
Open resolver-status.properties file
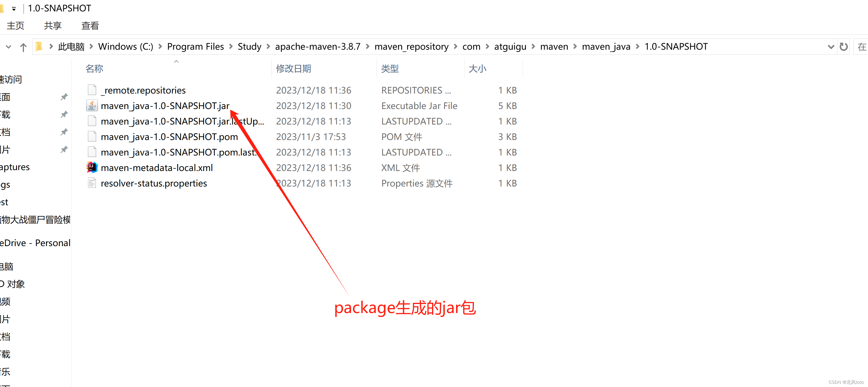154,183
